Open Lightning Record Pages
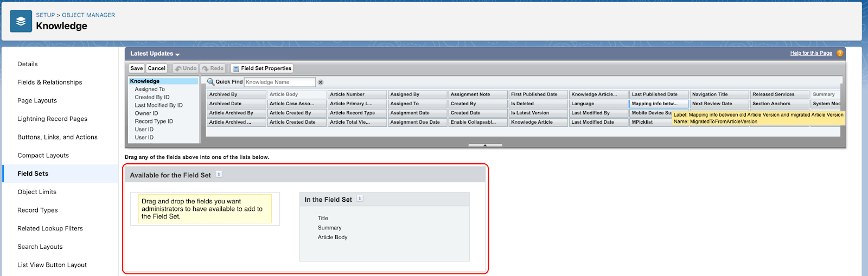This screenshot has height=276, width=868. point(52,119)
